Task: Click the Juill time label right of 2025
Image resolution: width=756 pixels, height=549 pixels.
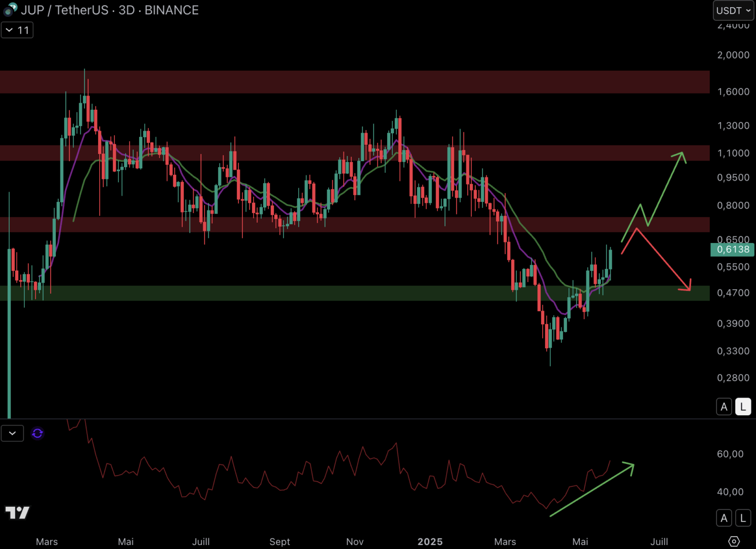Action: click(x=659, y=542)
